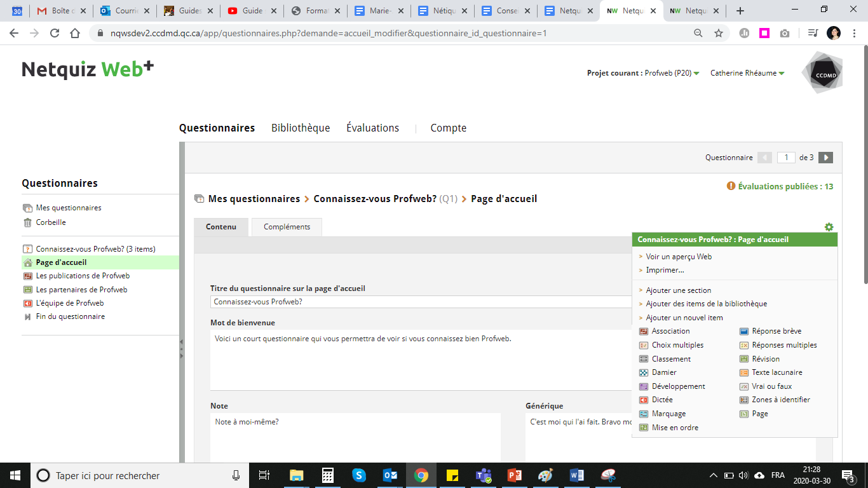This screenshot has height=488, width=868.
Task: Open the Catherine Rhéaume user menu
Action: tap(747, 73)
